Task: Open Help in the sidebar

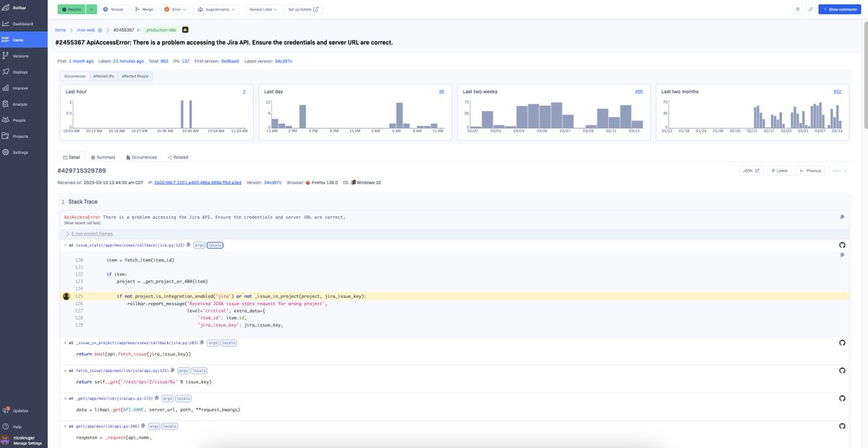Action: [23, 426]
